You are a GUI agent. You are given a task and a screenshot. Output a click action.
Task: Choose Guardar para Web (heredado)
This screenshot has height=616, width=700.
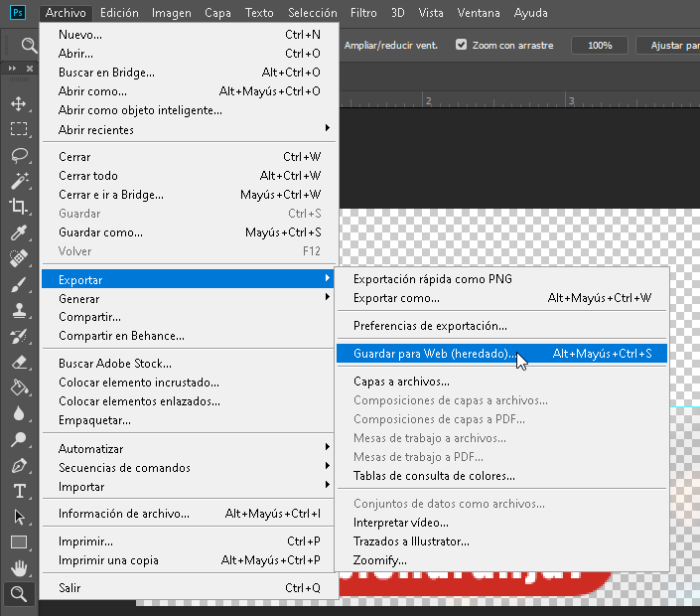[501, 354]
